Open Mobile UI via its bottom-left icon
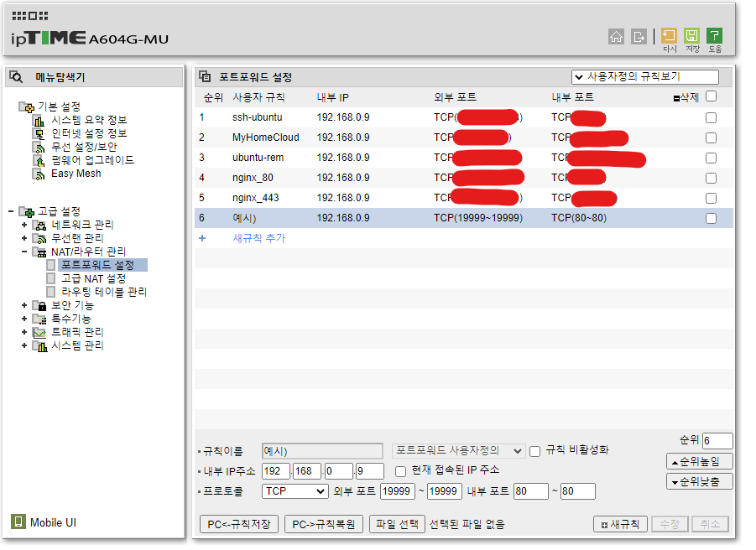This screenshot has width=756, height=550. (18, 521)
